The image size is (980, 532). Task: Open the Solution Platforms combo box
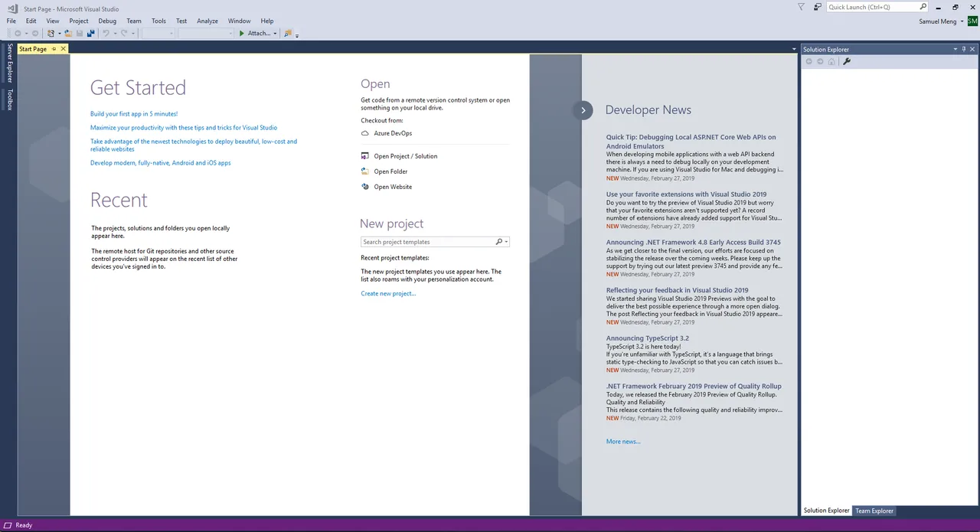click(205, 34)
